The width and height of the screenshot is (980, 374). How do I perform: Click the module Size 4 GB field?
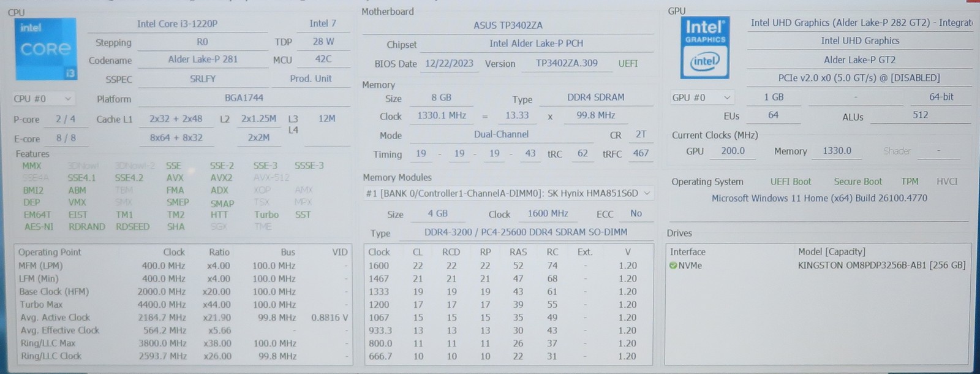point(437,213)
